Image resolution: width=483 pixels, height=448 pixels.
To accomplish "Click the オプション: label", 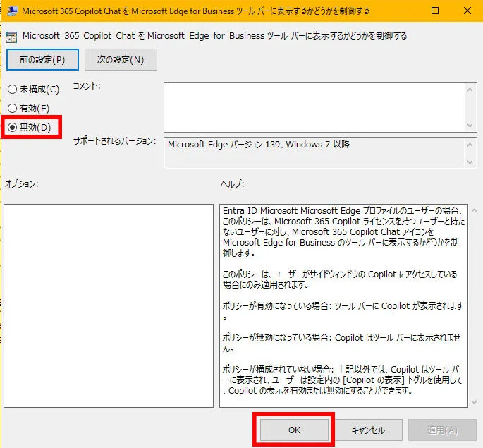I will pyautogui.click(x=22, y=184).
